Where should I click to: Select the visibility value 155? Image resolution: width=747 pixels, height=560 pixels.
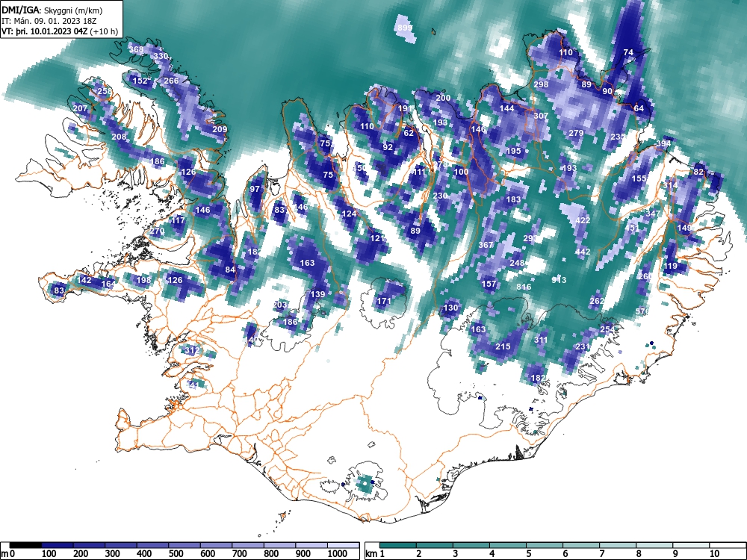(x=639, y=178)
